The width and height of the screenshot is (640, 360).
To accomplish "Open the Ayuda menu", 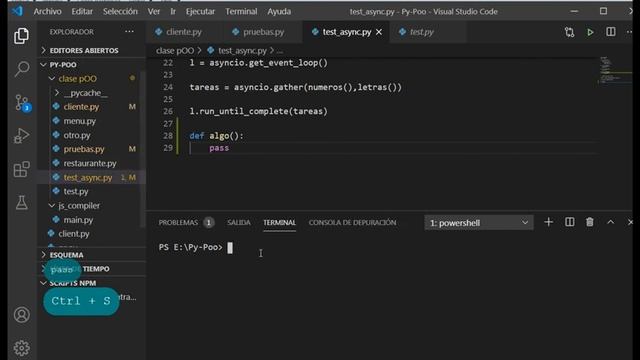I will point(279,12).
